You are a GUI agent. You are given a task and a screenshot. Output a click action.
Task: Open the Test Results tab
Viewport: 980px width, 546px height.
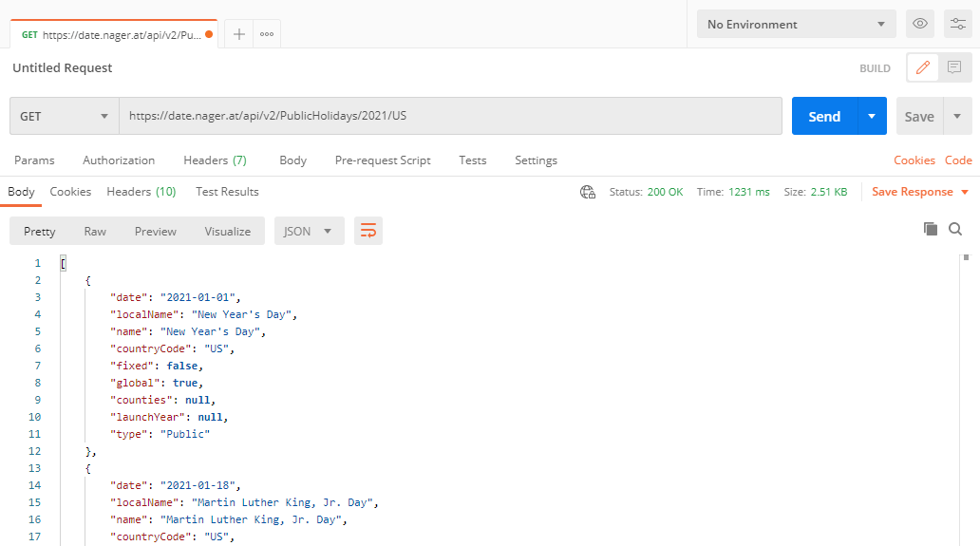click(x=227, y=192)
